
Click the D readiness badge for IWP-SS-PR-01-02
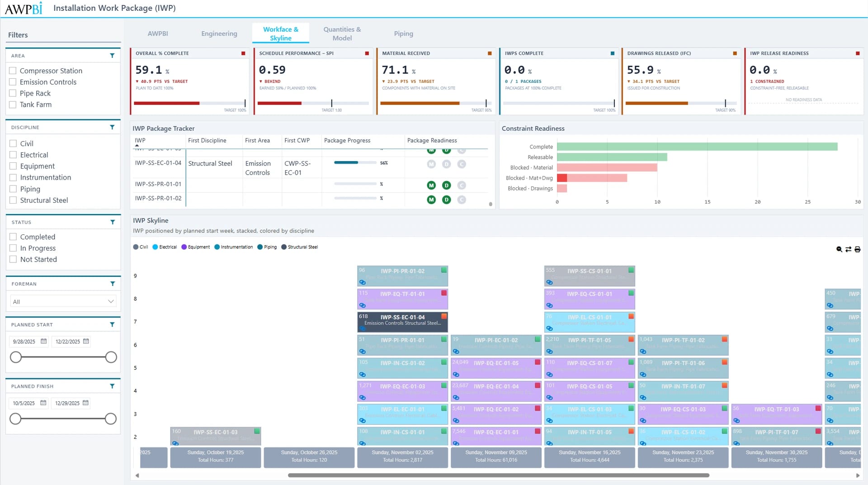[x=447, y=200]
